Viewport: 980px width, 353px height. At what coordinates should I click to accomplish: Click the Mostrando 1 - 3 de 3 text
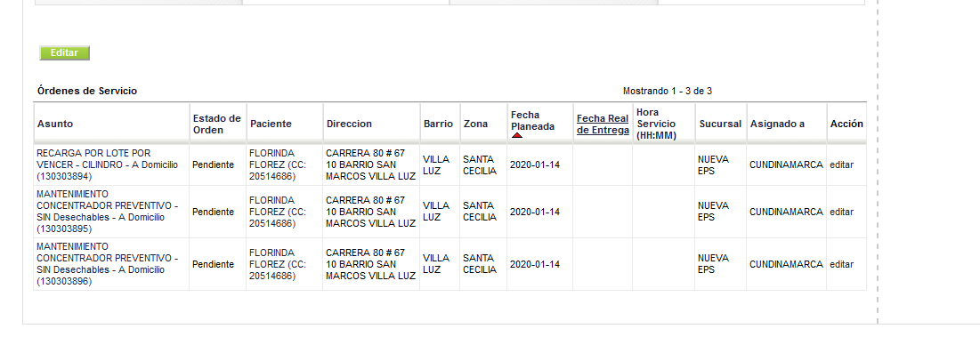click(668, 92)
